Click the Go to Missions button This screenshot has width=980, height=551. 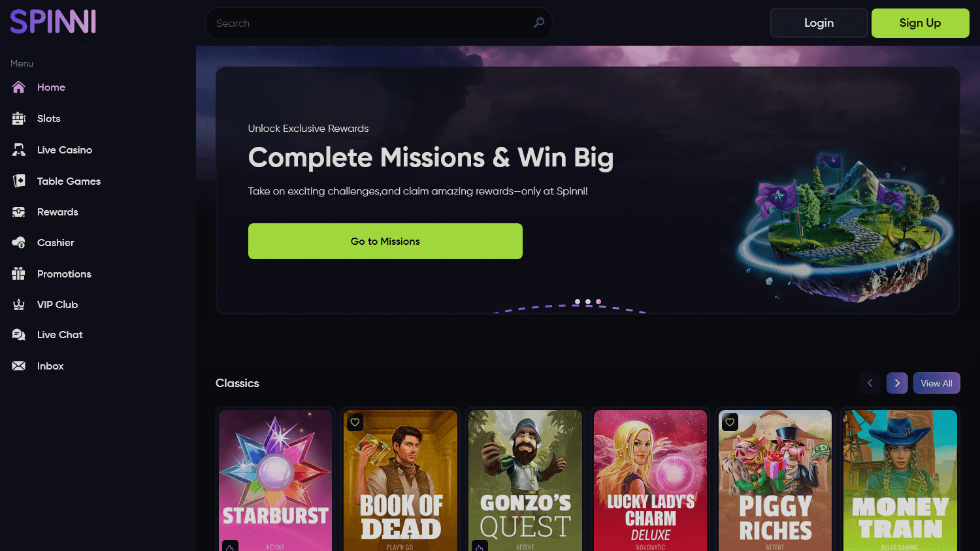385,241
